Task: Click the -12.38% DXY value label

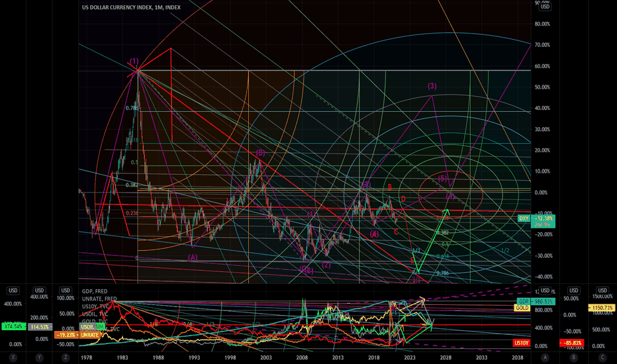Action: (543, 218)
